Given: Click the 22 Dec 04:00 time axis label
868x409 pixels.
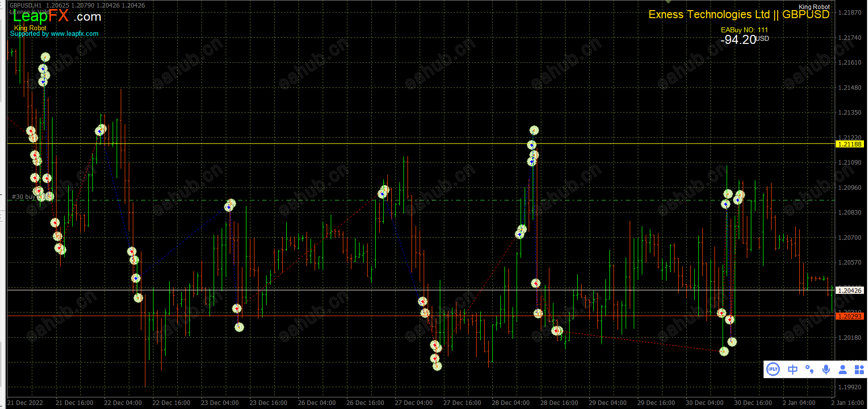Looking at the screenshot, I should 123,403.
